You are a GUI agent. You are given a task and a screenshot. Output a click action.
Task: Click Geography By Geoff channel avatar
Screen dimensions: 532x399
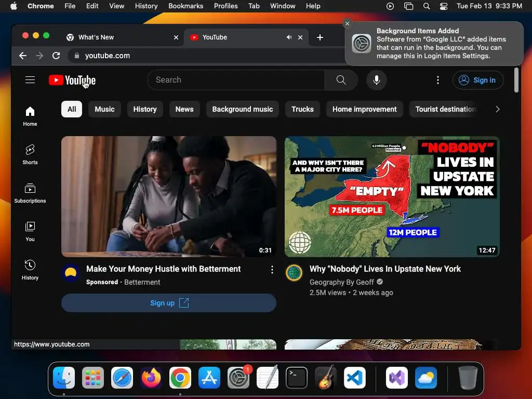[x=294, y=272]
